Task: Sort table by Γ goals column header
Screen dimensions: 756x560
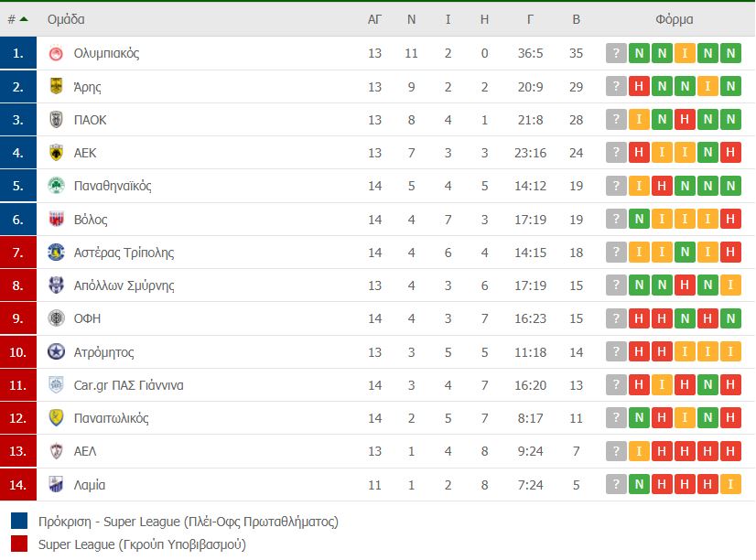Action: tap(531, 19)
